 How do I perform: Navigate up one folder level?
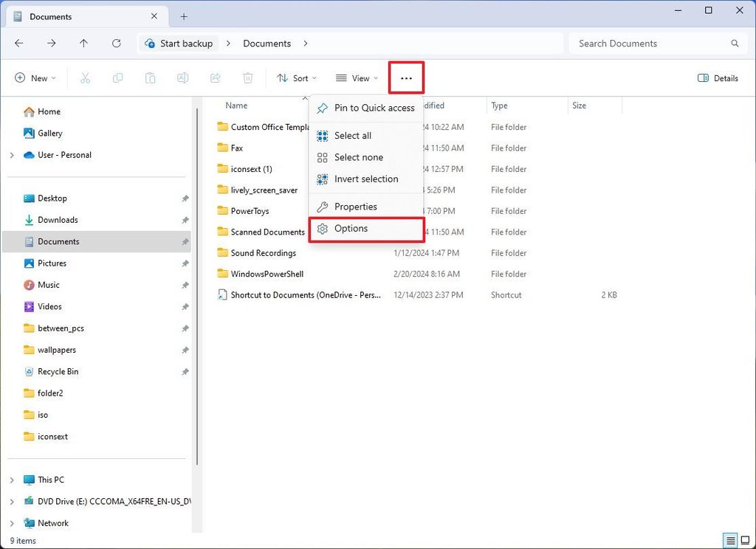[x=83, y=43]
